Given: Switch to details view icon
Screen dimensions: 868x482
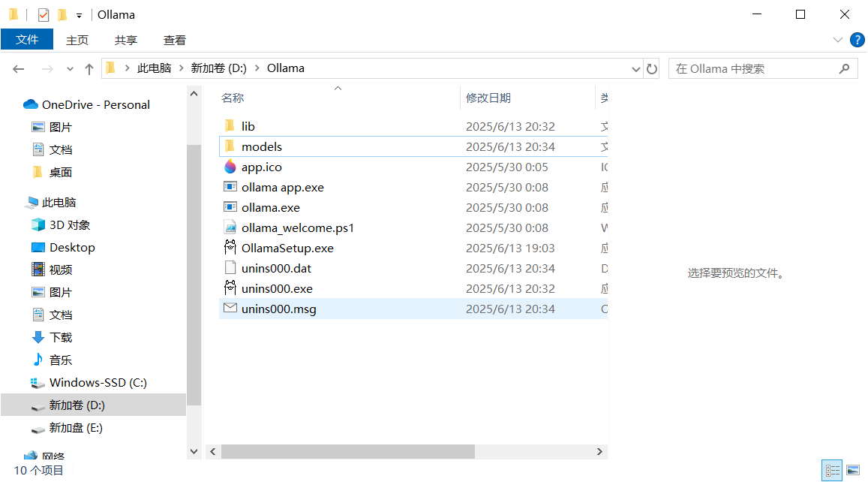Looking at the screenshot, I should click(832, 471).
